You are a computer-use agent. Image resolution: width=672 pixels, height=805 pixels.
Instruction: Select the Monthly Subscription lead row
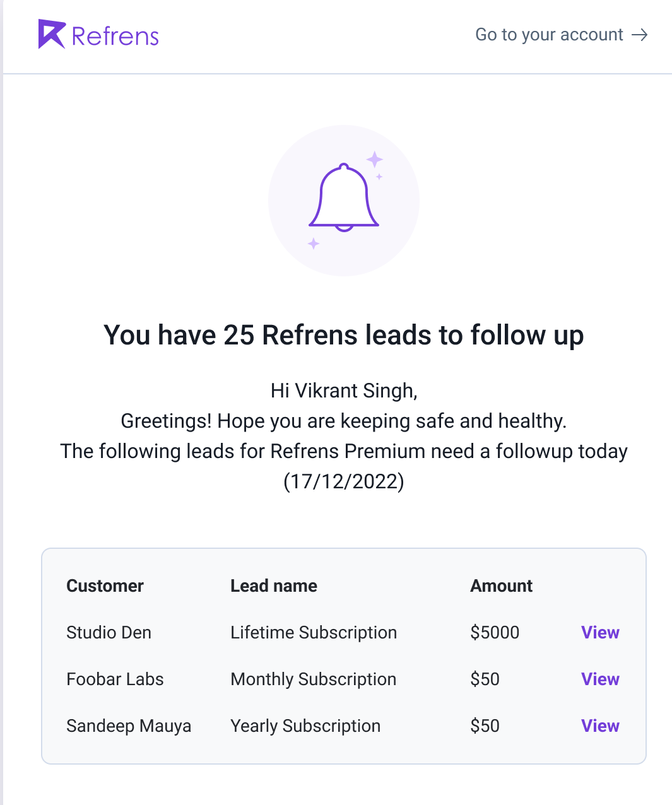coord(313,679)
